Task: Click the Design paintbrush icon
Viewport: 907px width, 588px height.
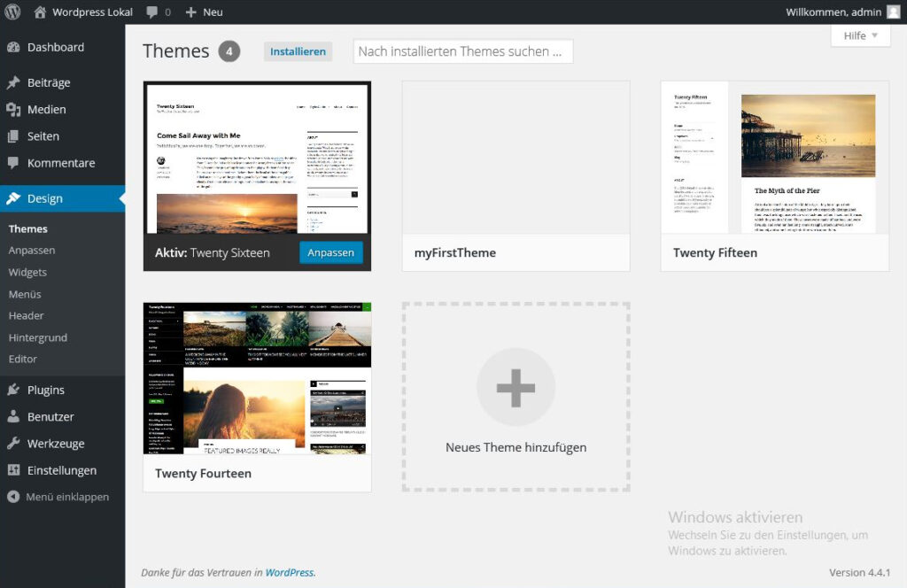Action: click(13, 198)
